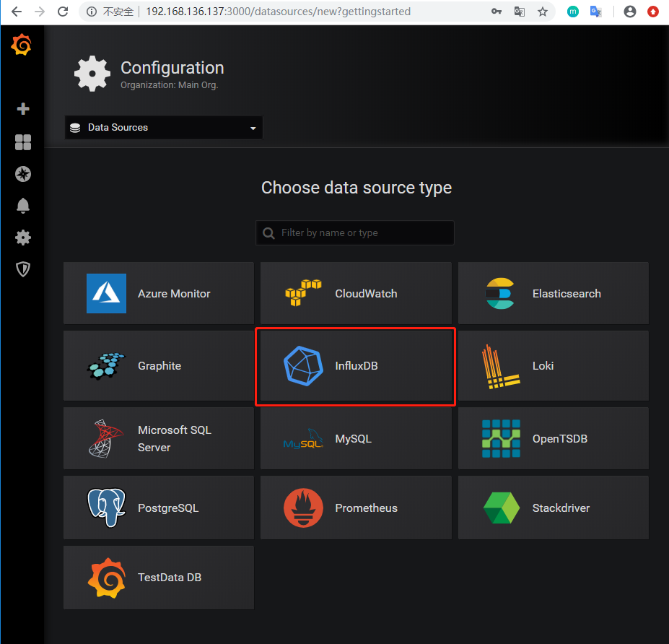Click the search magnifier icon in filter
Viewport: 669px width, 644px height.
tap(268, 233)
